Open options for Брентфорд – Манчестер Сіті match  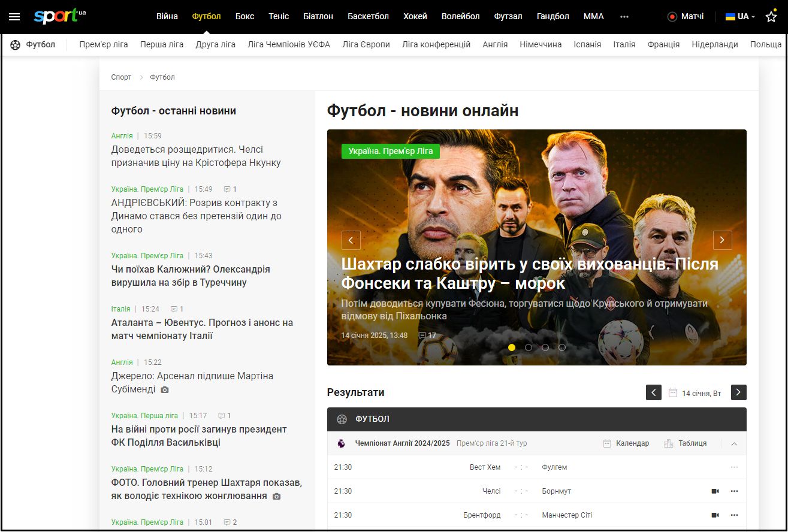point(734,515)
